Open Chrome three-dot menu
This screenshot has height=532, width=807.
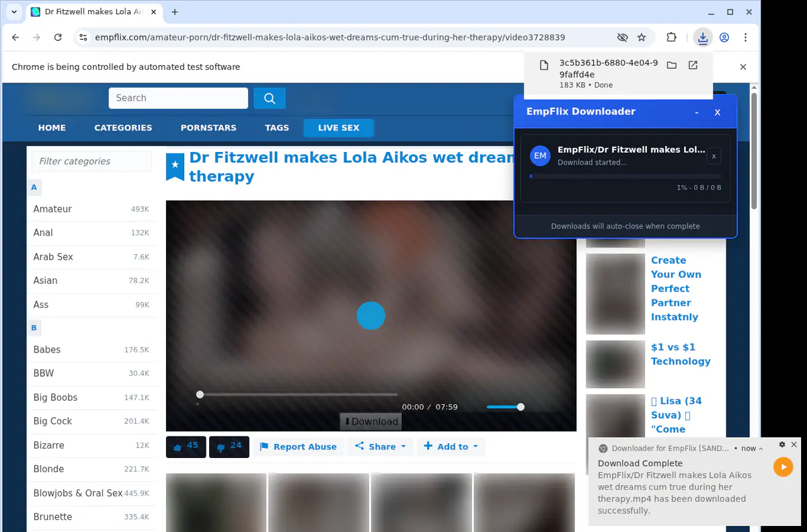[745, 38]
